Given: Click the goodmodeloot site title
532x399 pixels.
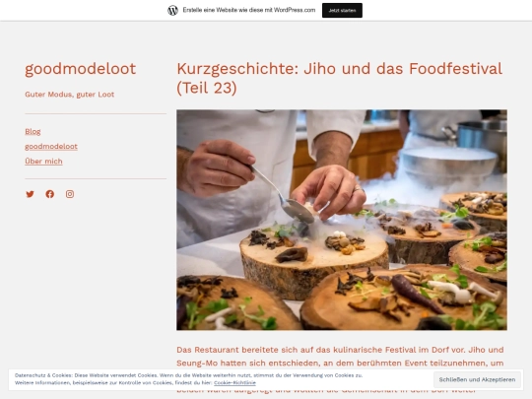Looking at the screenshot, I should pyautogui.click(x=81, y=69).
